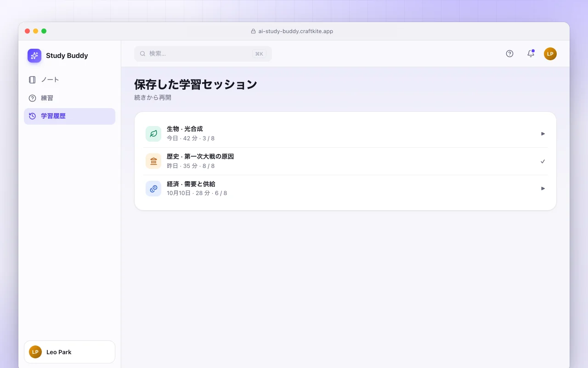Screen dimensions: 588x368
Task: Open notifications bell icon
Action: point(531,54)
